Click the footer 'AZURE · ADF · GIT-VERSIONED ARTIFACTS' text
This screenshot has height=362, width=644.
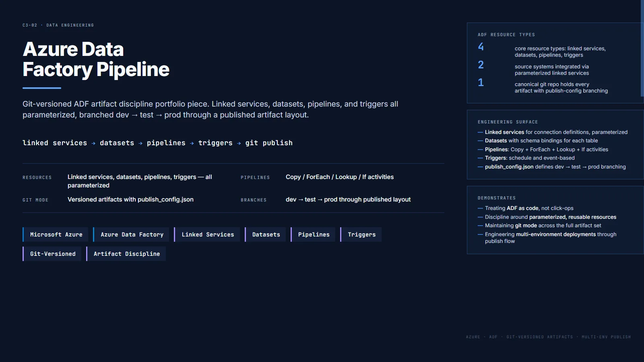[549, 337]
